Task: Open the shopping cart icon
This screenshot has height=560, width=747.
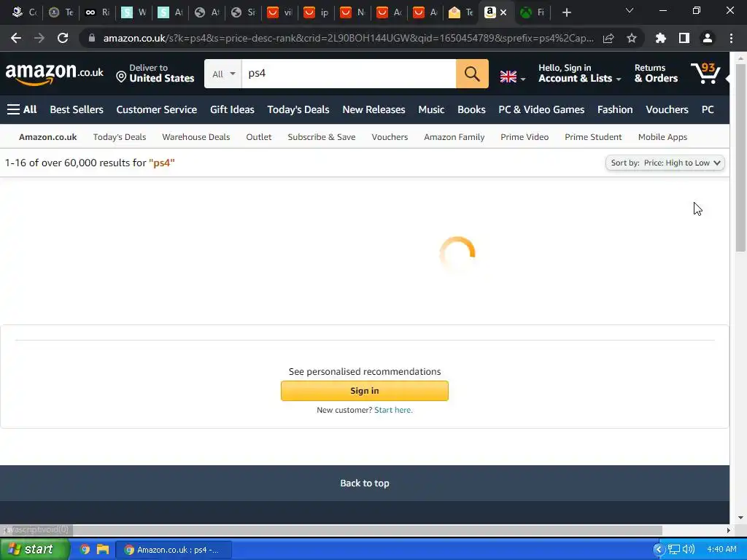Action: pos(705,74)
